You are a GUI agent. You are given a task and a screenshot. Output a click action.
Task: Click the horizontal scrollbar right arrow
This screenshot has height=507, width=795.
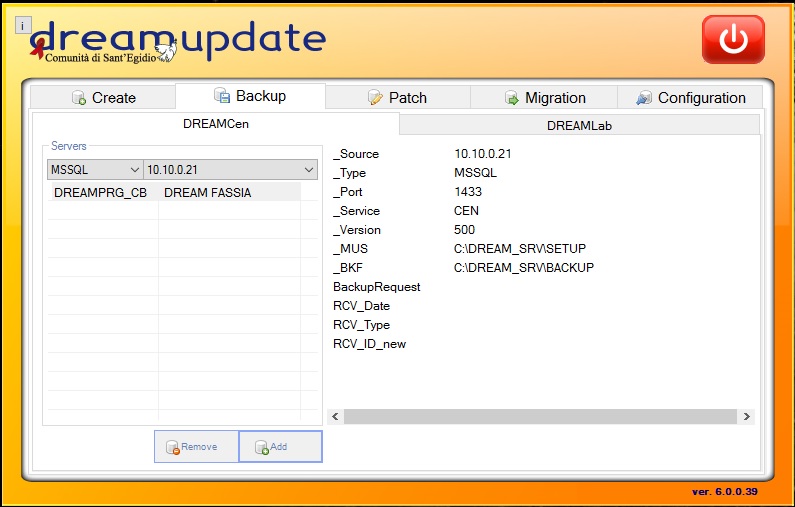(746, 416)
